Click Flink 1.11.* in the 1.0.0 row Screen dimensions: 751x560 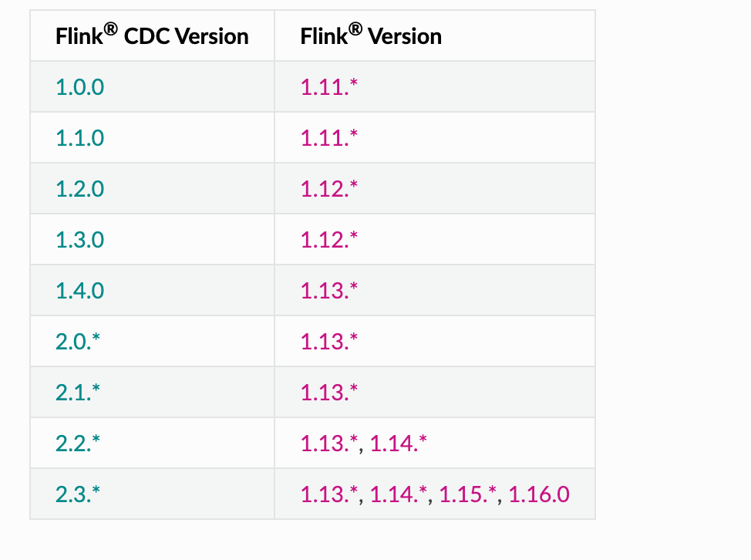329,87
